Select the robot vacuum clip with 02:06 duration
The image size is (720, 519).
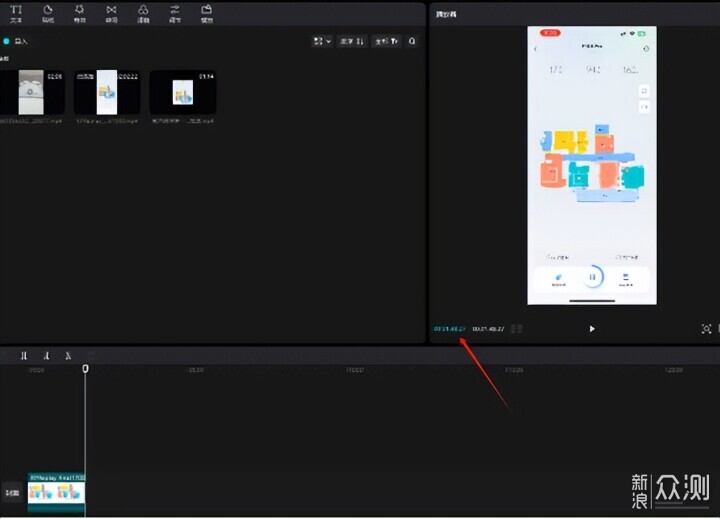[32, 92]
